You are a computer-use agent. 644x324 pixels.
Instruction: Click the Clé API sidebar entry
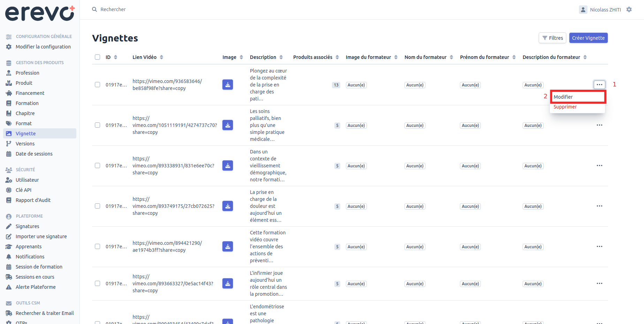[23, 190]
